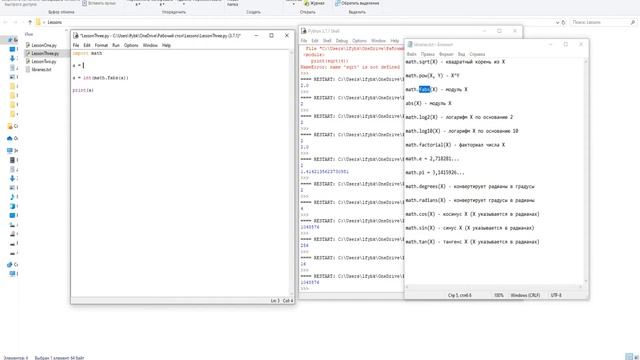Click 'UTF-8' in Notepad status bar
The width and height of the screenshot is (640, 360).
[x=556, y=295]
